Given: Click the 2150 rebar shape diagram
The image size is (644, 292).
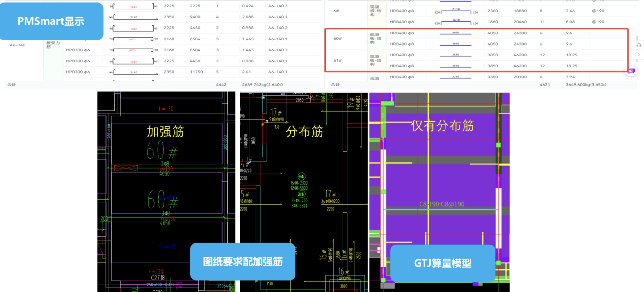Looking at the screenshot, I should click(x=456, y=11).
